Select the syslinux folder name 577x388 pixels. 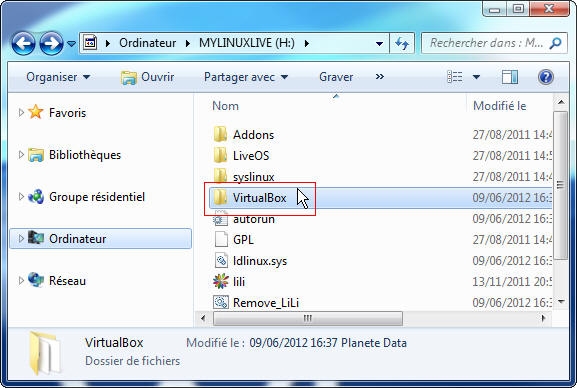tap(254, 177)
